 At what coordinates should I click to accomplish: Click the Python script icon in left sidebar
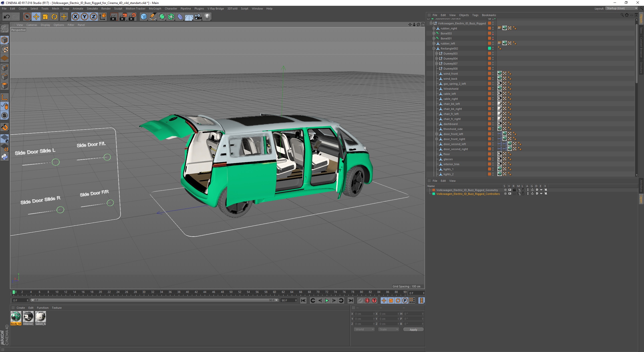pos(5,157)
